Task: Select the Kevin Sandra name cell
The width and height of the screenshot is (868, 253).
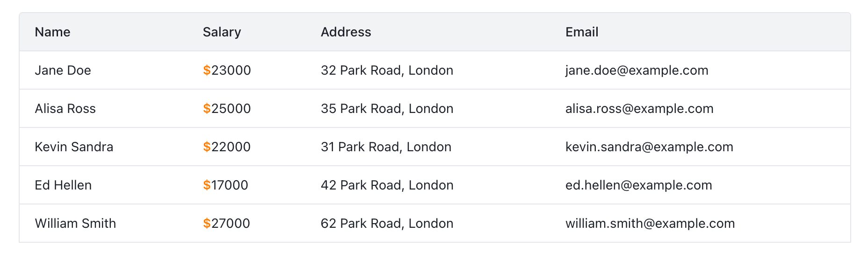Action: 74,147
